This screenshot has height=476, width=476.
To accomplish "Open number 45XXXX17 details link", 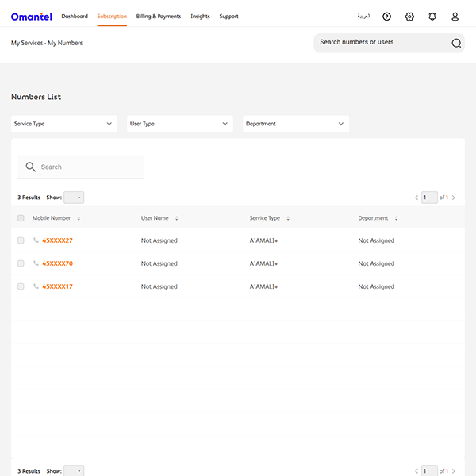I will (57, 286).
